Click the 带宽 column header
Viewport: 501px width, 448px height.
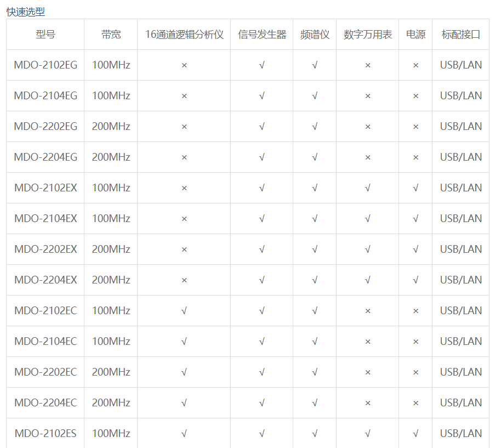pyautogui.click(x=111, y=35)
